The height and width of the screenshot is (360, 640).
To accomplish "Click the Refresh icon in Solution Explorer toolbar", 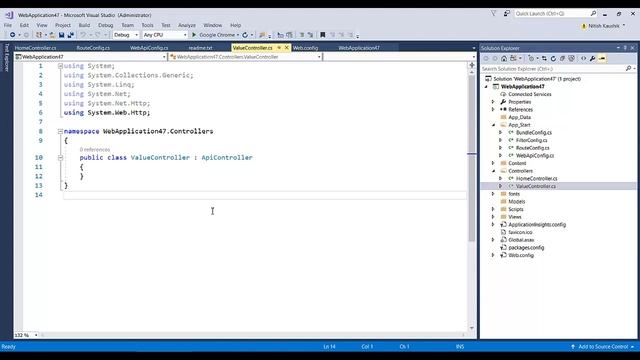I will pos(553,59).
